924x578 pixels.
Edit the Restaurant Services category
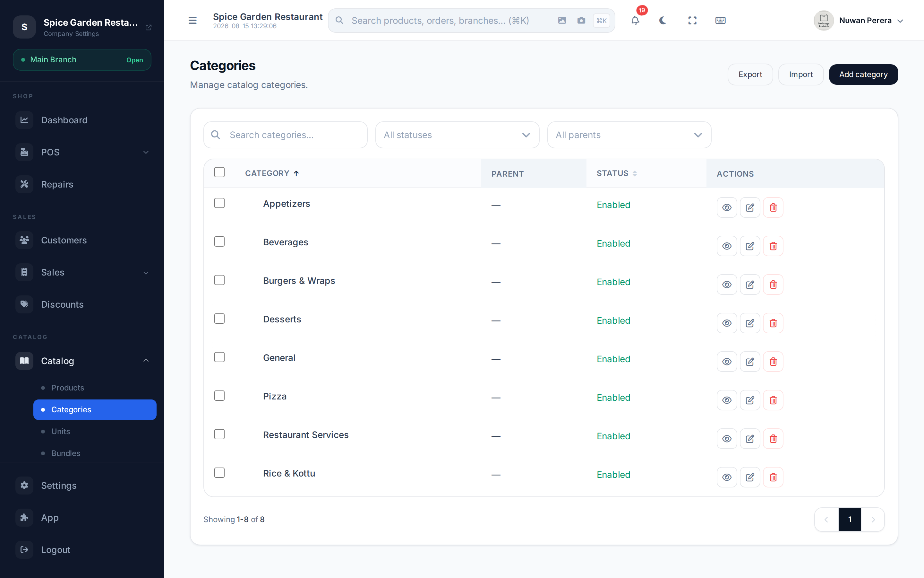point(750,439)
